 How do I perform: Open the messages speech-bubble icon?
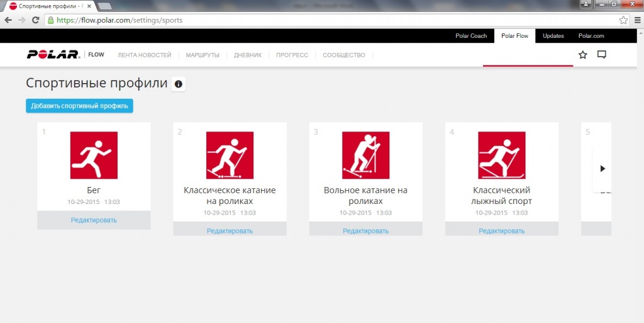602,55
